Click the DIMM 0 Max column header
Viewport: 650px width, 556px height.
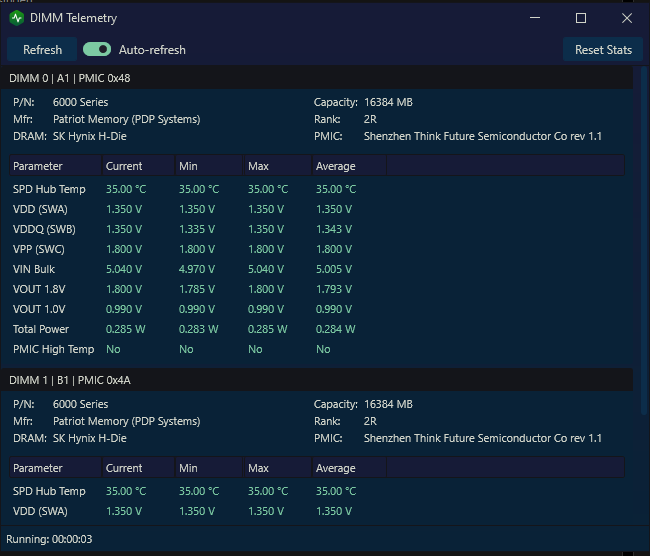pyautogui.click(x=278, y=166)
